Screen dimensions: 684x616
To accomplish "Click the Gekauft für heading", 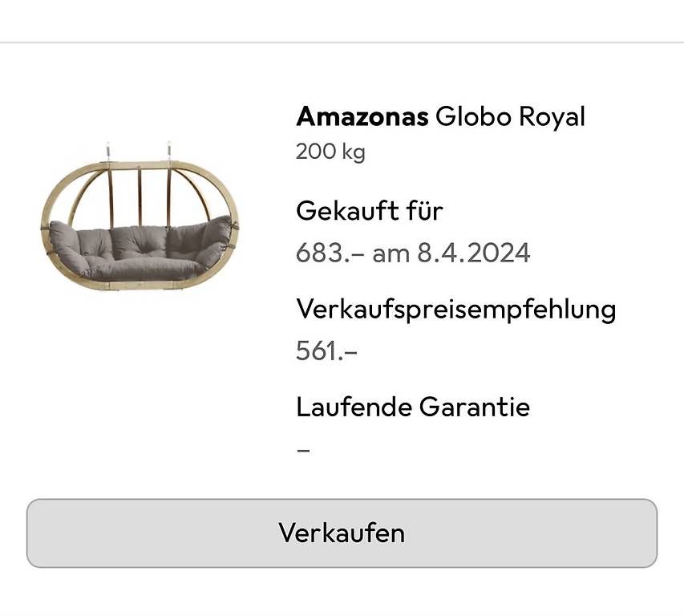I will 370,211.
